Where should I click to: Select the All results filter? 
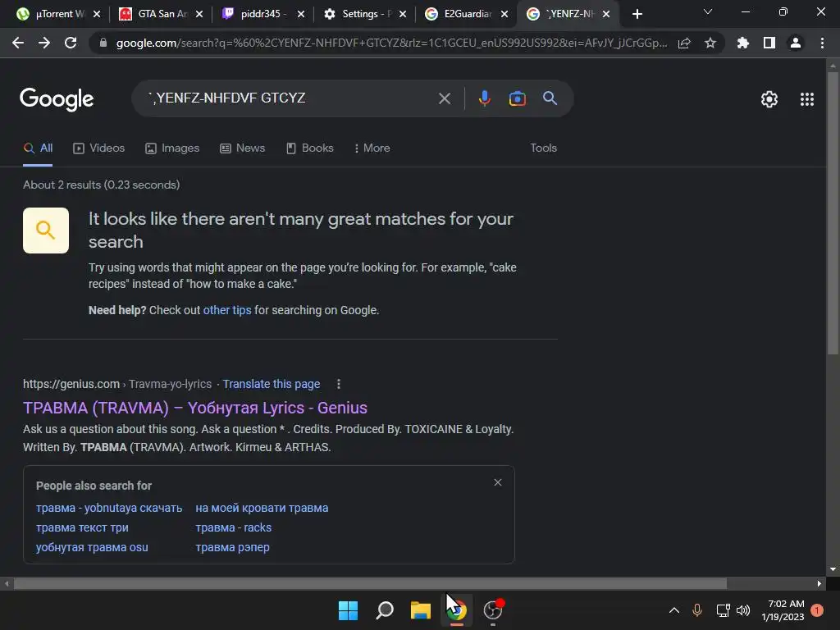coord(38,148)
